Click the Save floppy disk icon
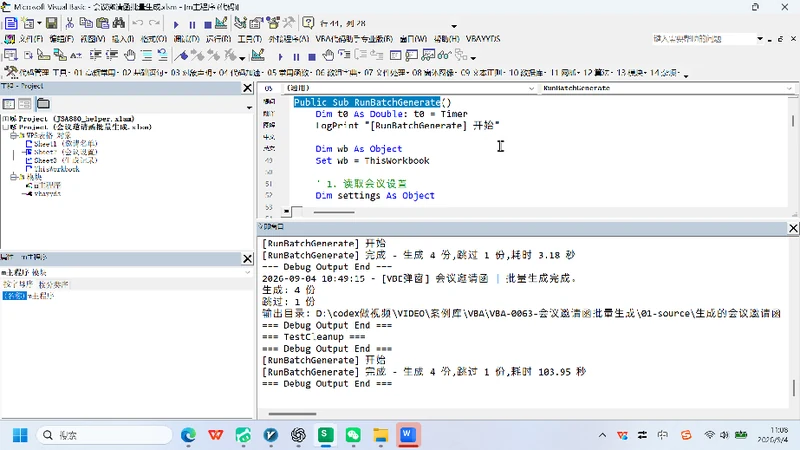 click(x=52, y=23)
